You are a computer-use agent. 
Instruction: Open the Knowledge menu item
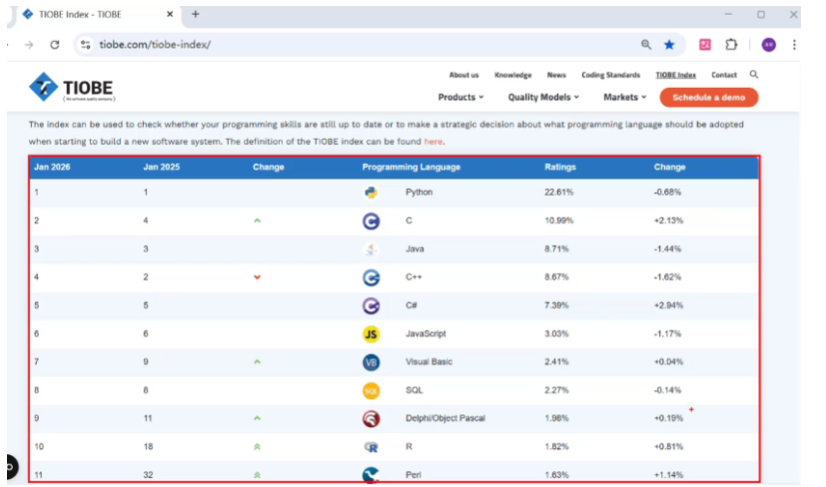tap(513, 75)
